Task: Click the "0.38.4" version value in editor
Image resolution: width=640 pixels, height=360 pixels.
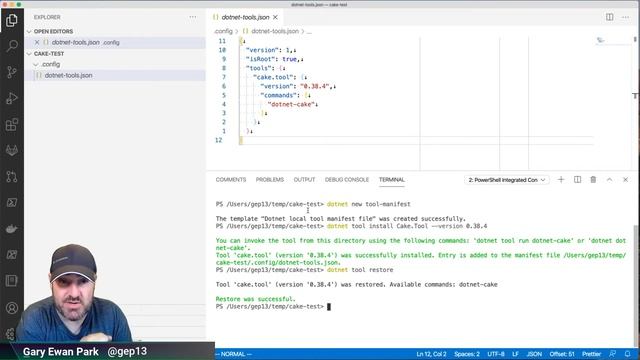Action: [x=315, y=86]
